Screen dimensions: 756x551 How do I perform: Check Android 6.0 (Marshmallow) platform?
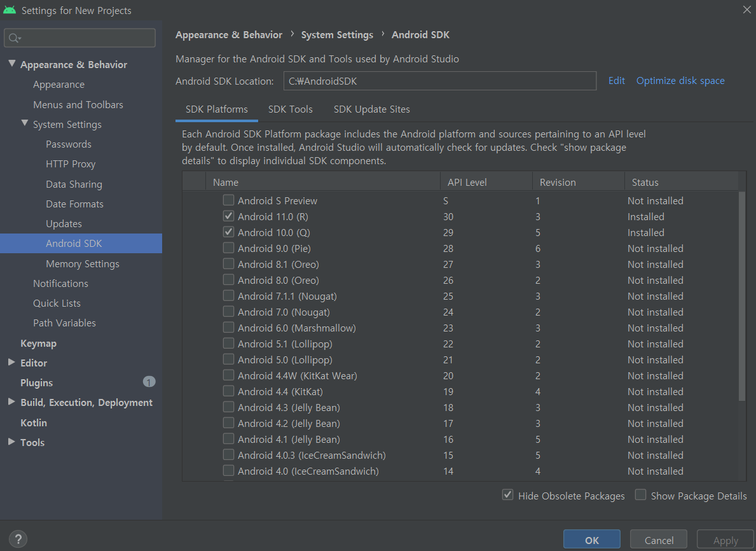tap(228, 328)
